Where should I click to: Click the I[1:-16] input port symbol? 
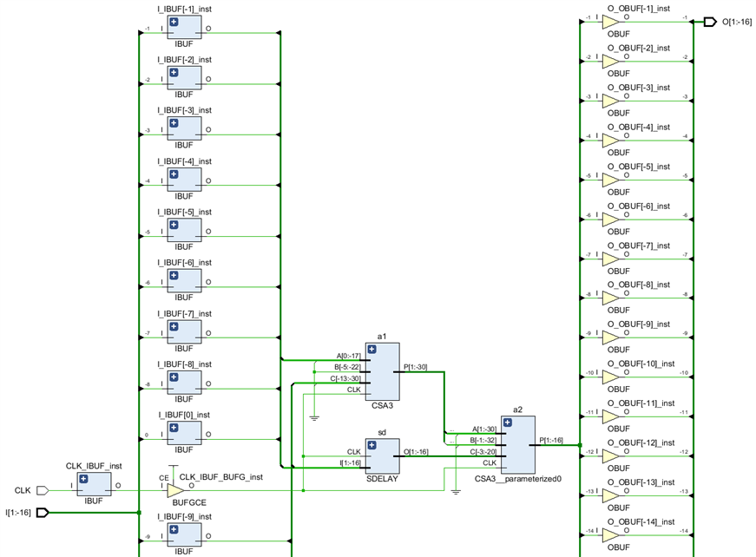pos(43,512)
